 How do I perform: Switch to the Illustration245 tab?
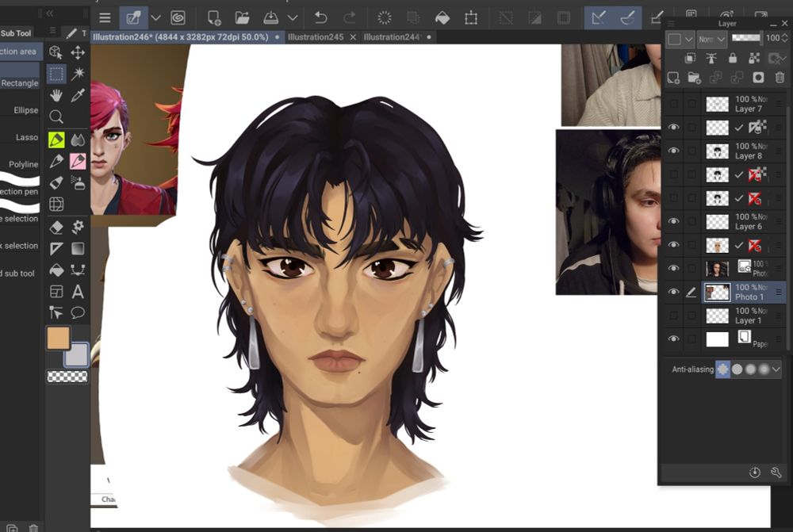coord(316,37)
